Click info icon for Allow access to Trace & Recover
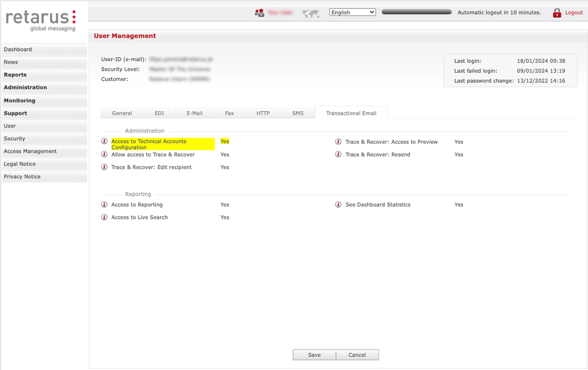The height and width of the screenshot is (370, 588). tap(104, 154)
